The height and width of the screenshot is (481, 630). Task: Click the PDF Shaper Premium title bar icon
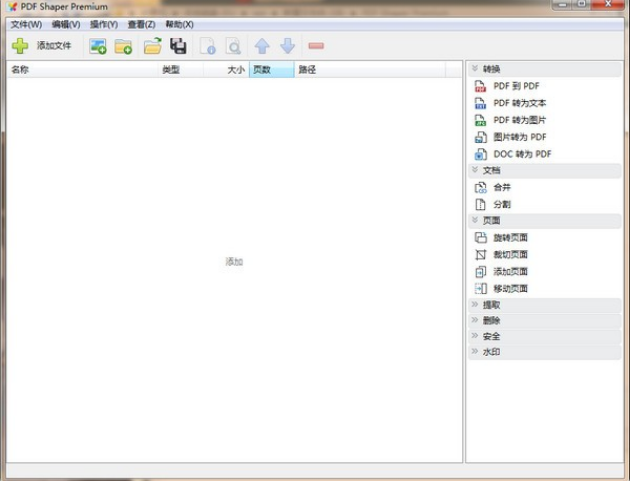point(12,7)
